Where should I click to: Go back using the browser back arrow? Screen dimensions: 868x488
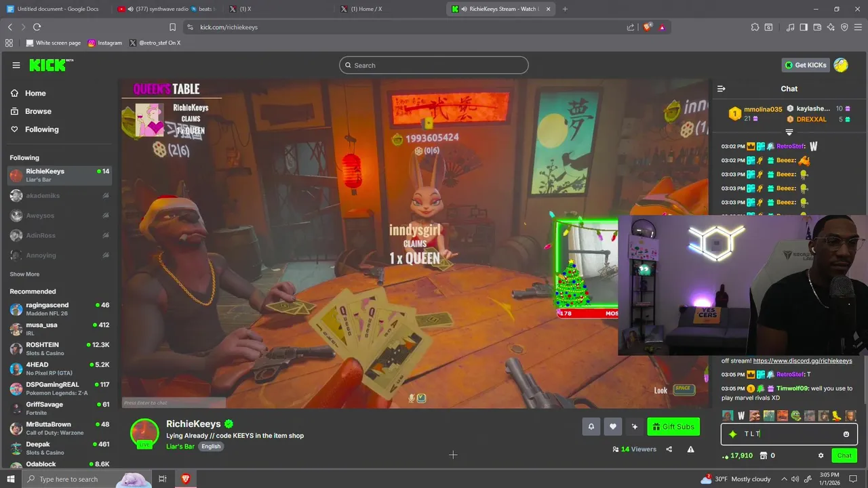coord(9,27)
